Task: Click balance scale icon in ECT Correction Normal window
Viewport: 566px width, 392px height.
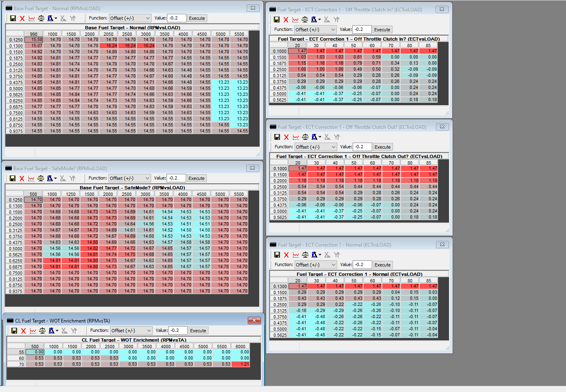Action: click(x=305, y=255)
